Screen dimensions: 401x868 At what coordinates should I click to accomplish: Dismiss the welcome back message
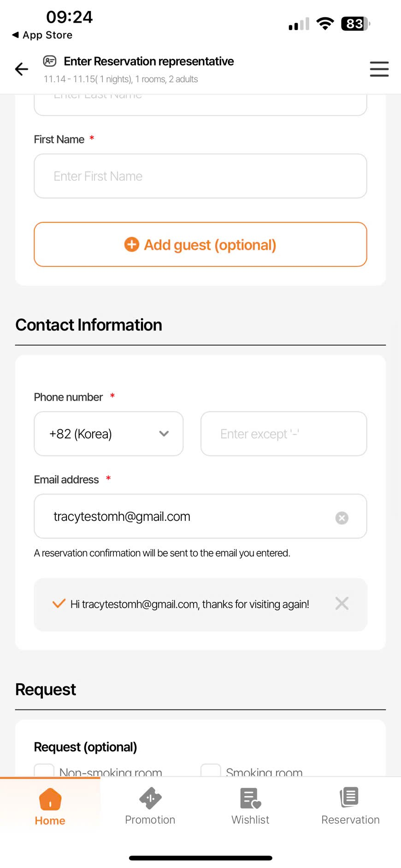[342, 603]
